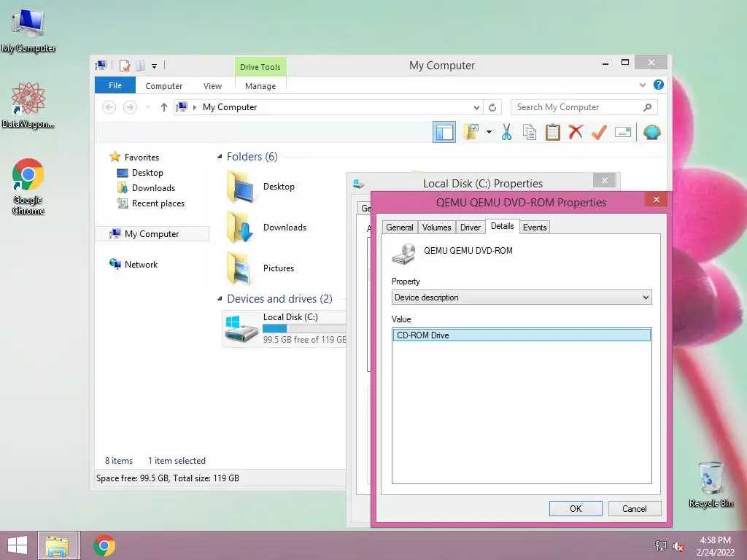This screenshot has height=560, width=747.
Task: Open the Manage ribbon tab
Action: (260, 86)
